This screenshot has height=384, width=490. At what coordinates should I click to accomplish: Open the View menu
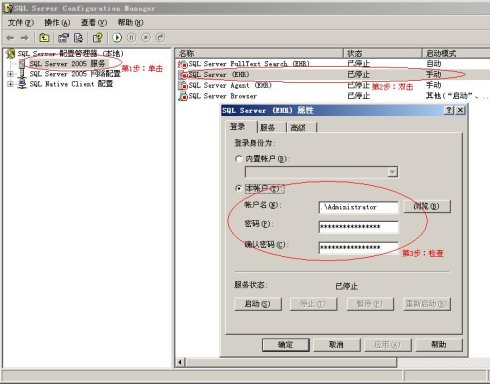tap(94, 23)
